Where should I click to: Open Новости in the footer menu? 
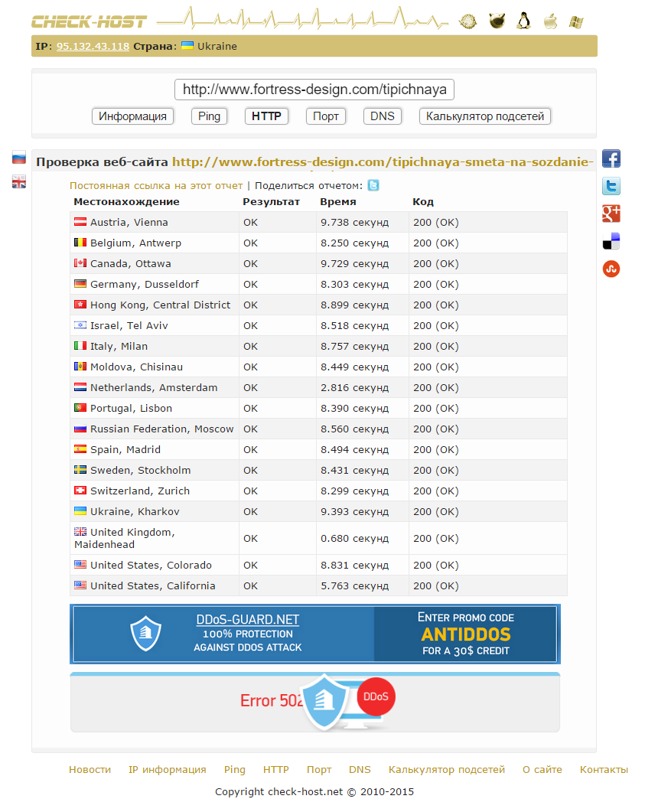(90, 770)
